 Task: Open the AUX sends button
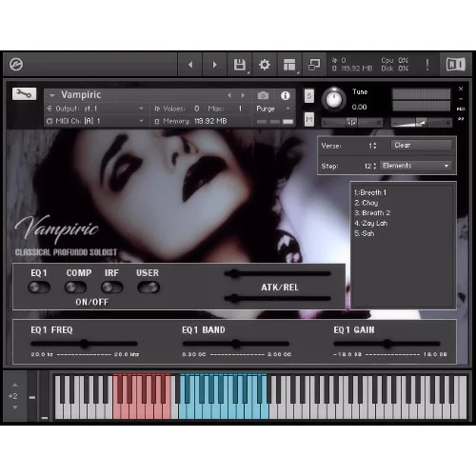[461, 109]
